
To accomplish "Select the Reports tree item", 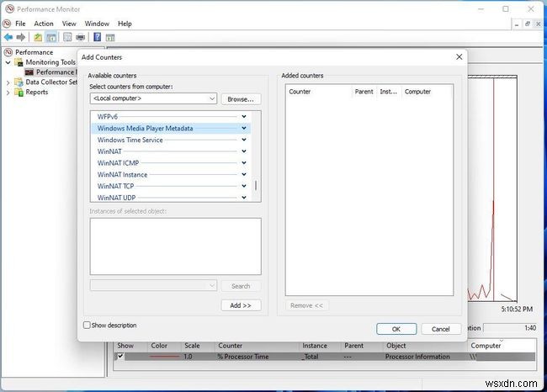I will click(37, 92).
